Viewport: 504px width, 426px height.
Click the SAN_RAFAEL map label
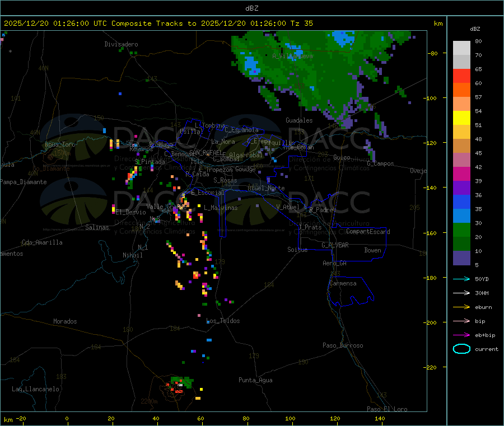coord(206,152)
